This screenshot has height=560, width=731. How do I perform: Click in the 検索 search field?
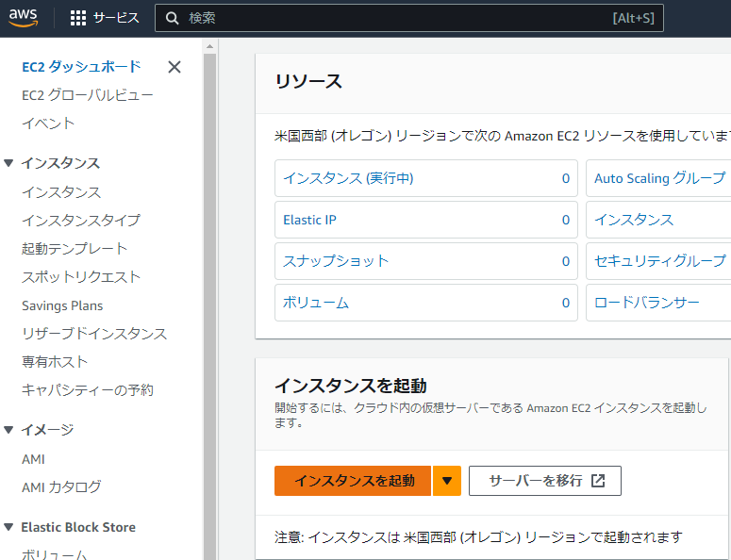tap(408, 18)
